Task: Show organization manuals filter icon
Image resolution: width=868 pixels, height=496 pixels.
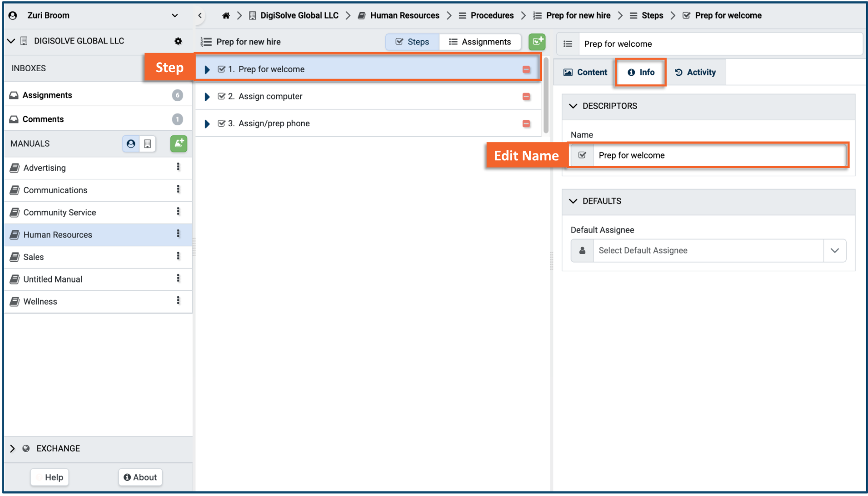Action: (x=147, y=144)
